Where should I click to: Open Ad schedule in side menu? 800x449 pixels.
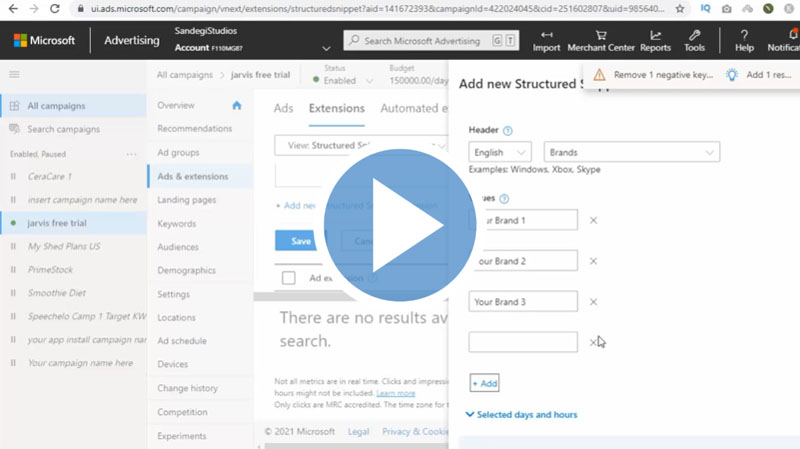click(x=182, y=341)
